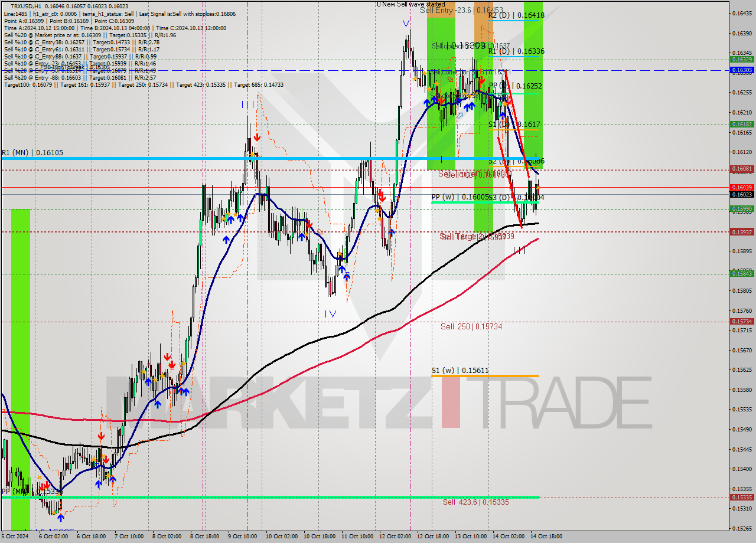The width and height of the screenshot is (756, 543).
Task: Click the 0.15490 price axis value
Action: point(742,429)
